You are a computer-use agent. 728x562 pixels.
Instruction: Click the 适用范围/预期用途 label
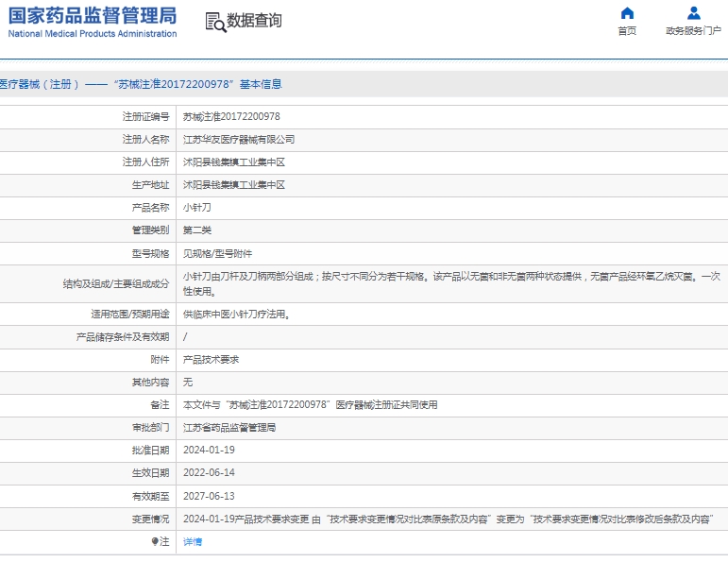(x=130, y=315)
